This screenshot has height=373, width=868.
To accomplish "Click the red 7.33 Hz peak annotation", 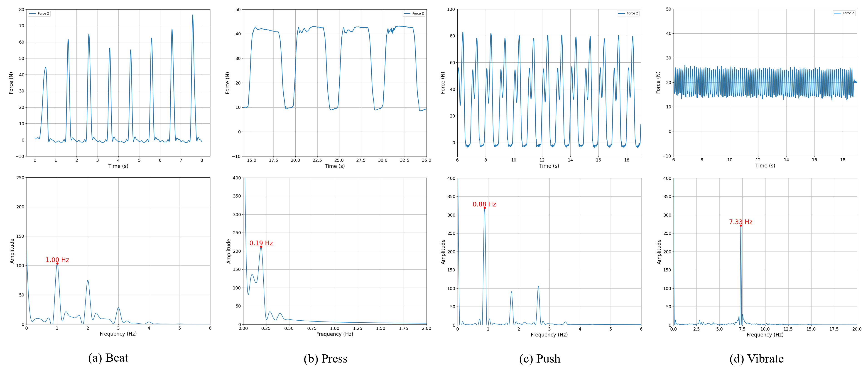I will pyautogui.click(x=741, y=222).
